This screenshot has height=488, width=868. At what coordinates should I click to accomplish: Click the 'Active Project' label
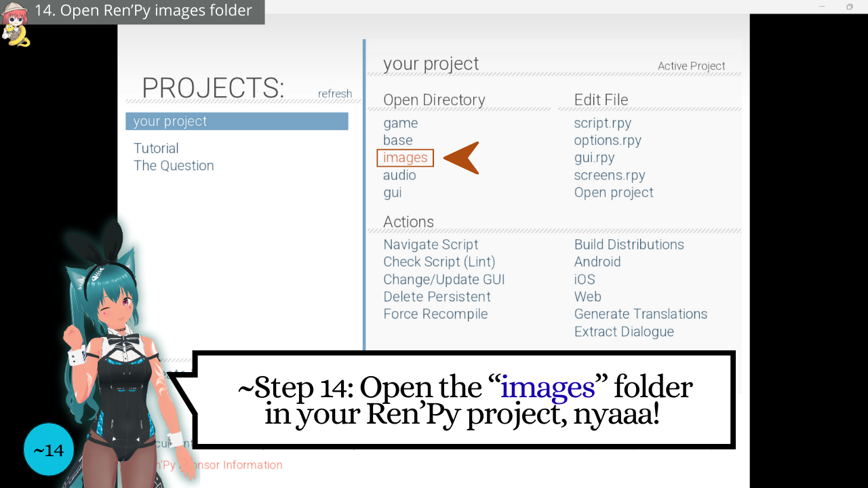(692, 66)
